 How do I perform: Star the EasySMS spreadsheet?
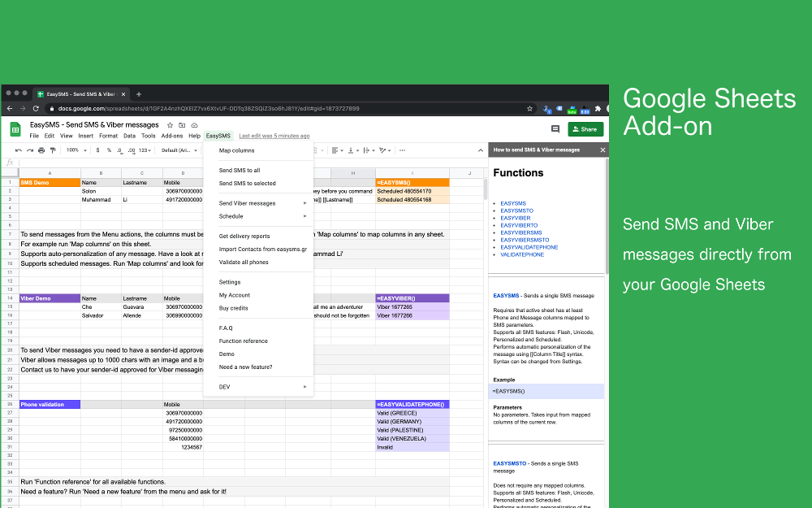[x=169, y=125]
